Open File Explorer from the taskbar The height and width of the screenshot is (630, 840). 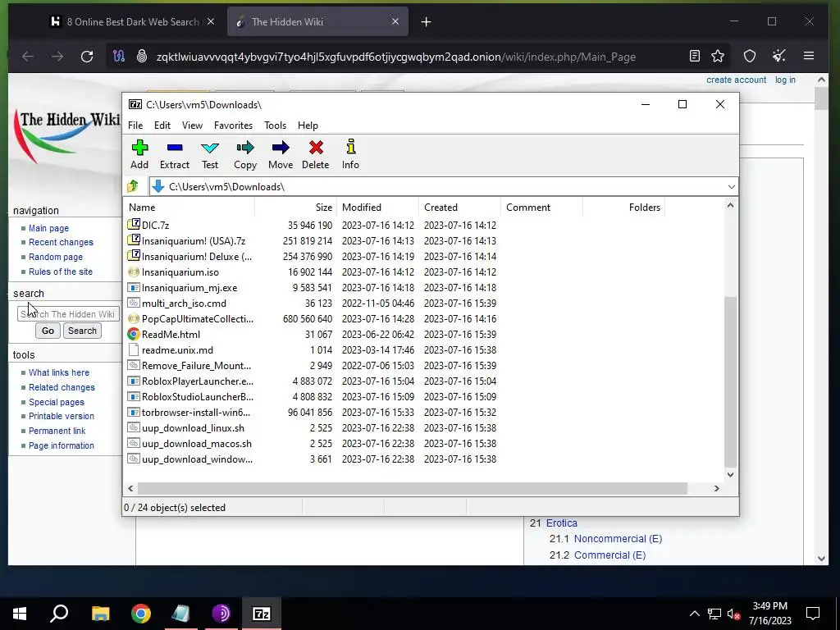click(x=100, y=614)
